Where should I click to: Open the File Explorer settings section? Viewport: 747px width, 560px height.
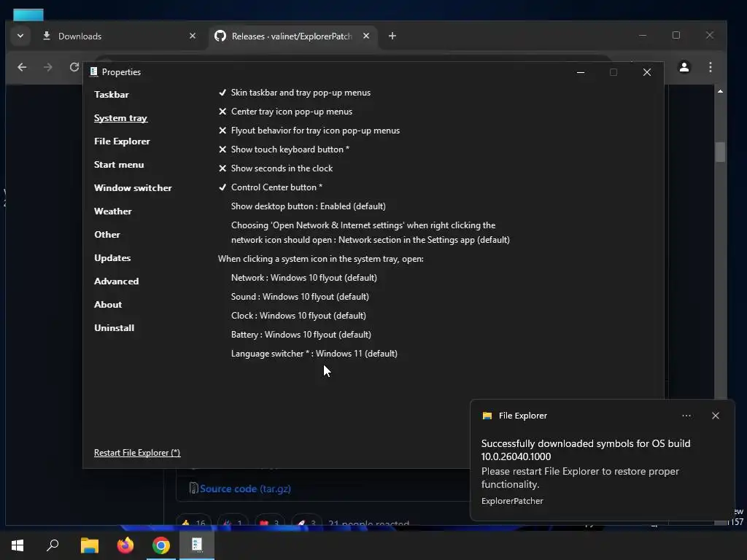point(122,141)
